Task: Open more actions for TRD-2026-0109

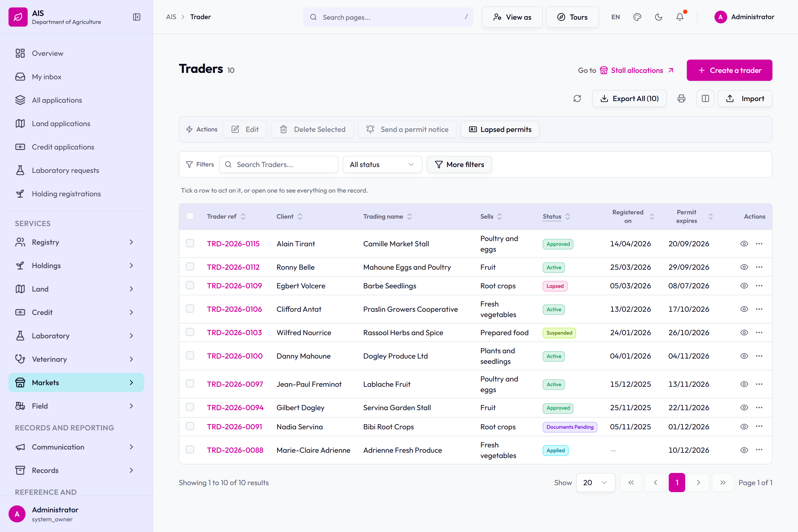Action: point(759,286)
